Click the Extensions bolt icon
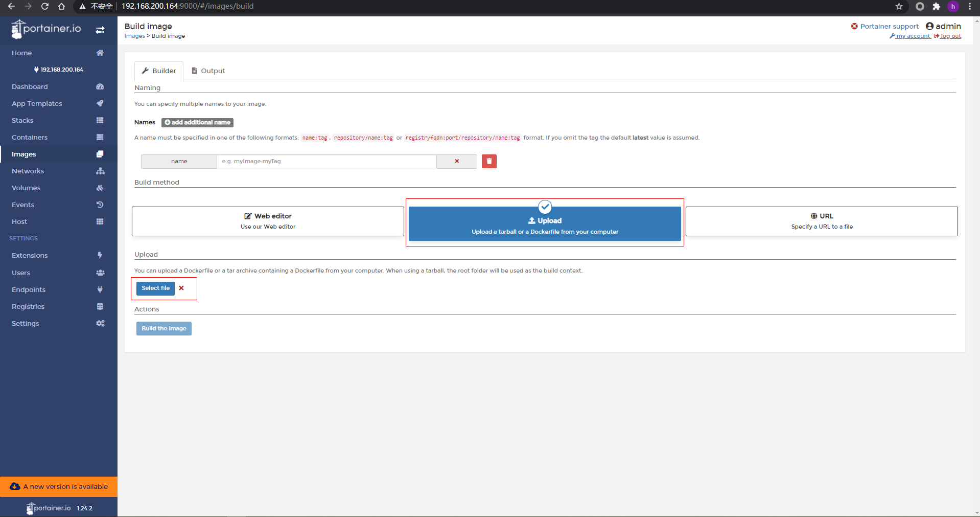This screenshot has width=980, height=517. 100,255
